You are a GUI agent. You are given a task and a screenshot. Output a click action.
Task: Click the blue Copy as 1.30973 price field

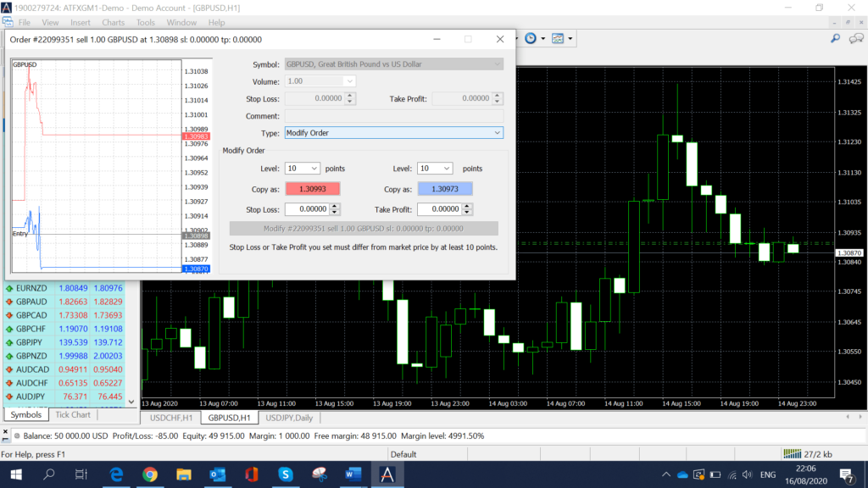pyautogui.click(x=444, y=188)
